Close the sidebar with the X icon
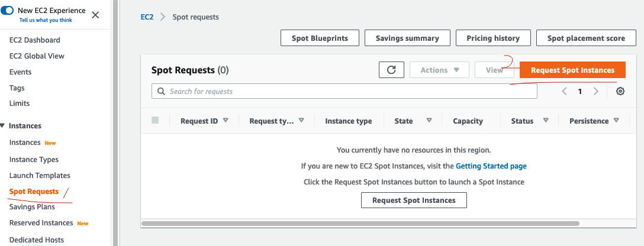Viewport: 644px width, 246px height. pyautogui.click(x=95, y=15)
